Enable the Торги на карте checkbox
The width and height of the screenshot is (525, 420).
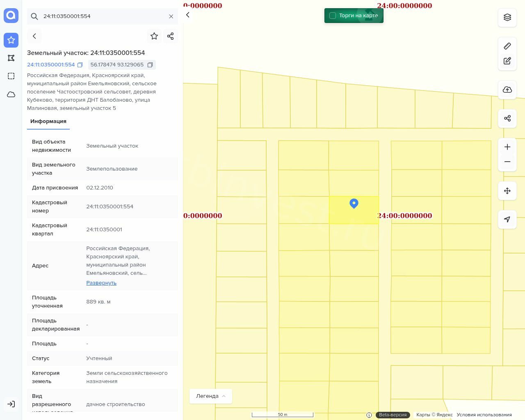click(x=333, y=16)
